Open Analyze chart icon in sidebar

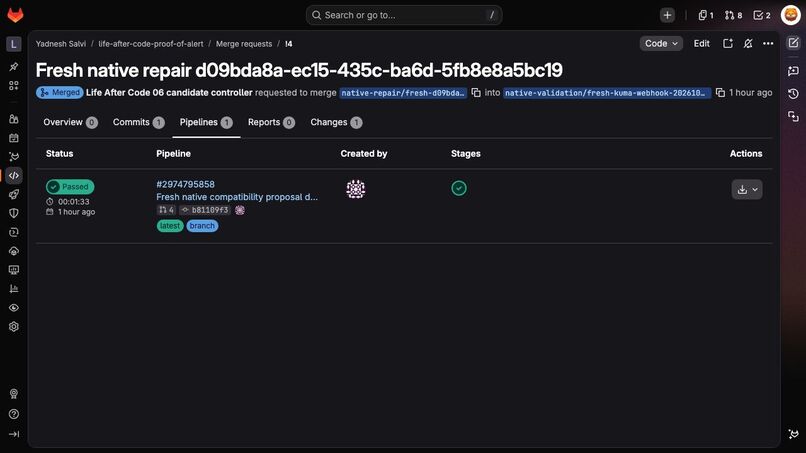(x=14, y=288)
